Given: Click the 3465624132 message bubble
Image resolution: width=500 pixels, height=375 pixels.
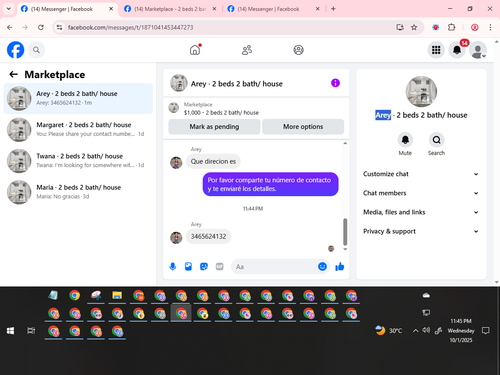Looking at the screenshot, I should coord(208,236).
